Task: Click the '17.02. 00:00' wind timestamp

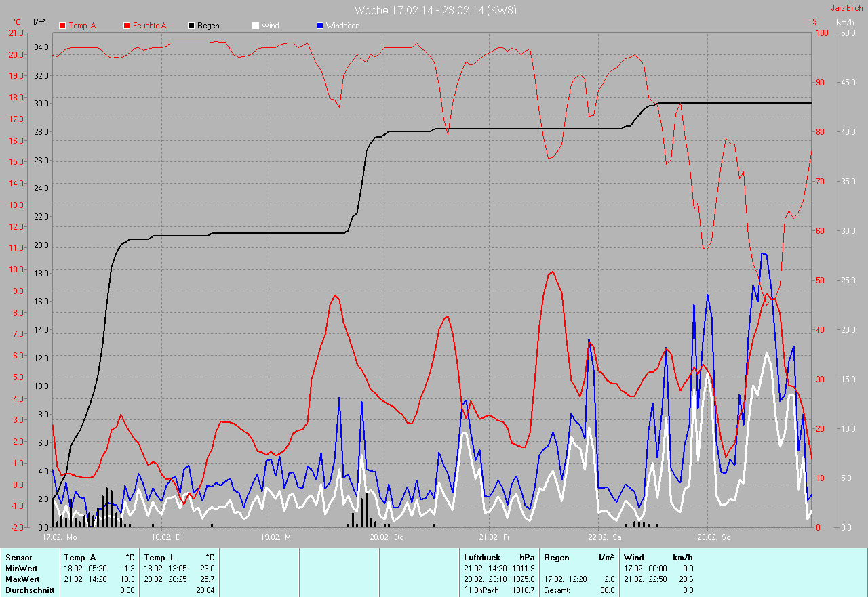Action: pos(646,569)
